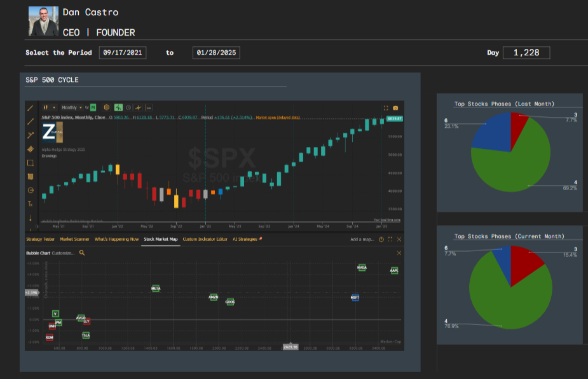Screen dimensions: 588x379
Task: Close the bottom tools panel
Action: click(x=399, y=239)
